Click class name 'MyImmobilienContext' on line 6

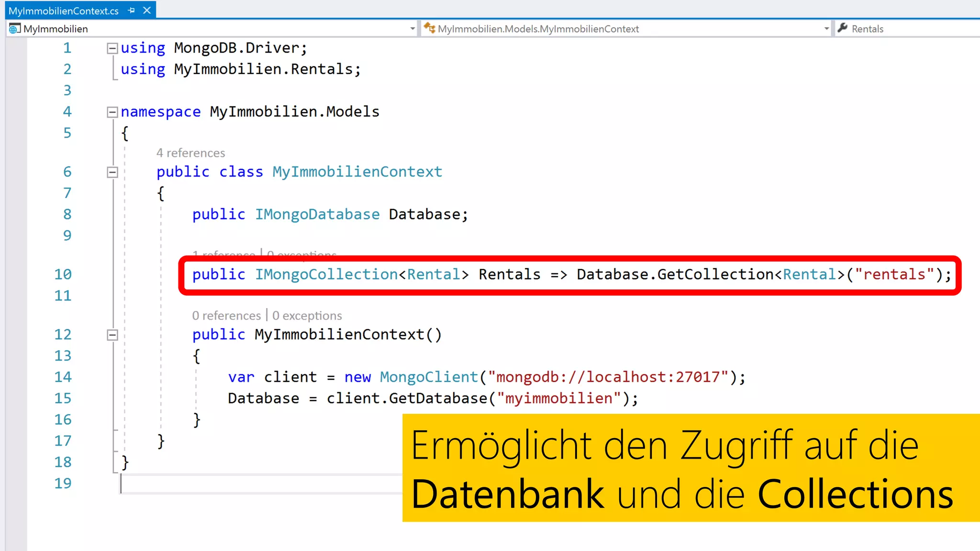pyautogui.click(x=357, y=172)
